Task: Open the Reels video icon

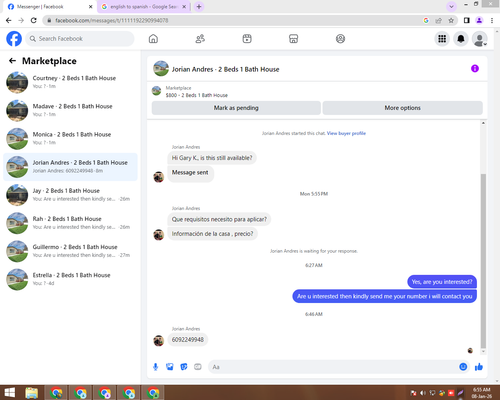Action: pos(247,39)
